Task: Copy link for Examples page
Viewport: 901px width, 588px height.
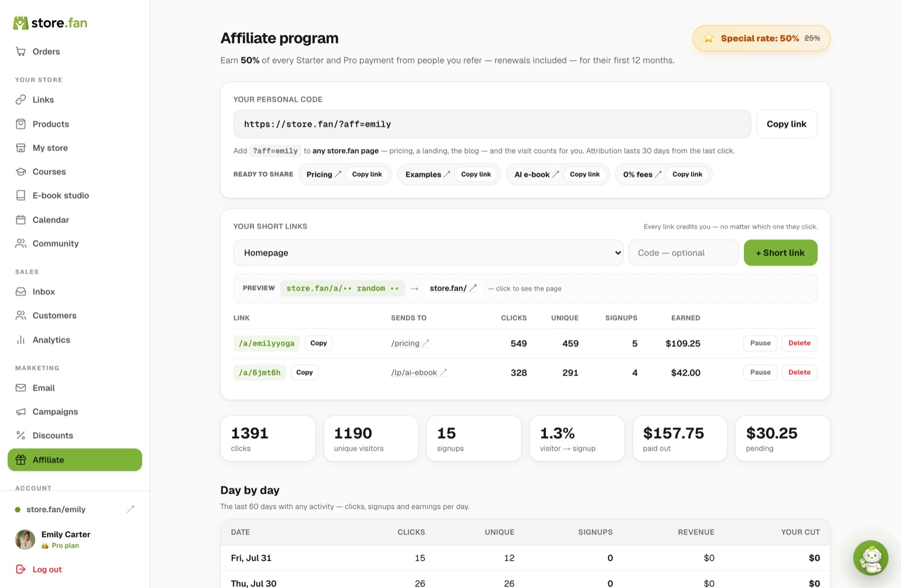Action: pyautogui.click(x=476, y=175)
